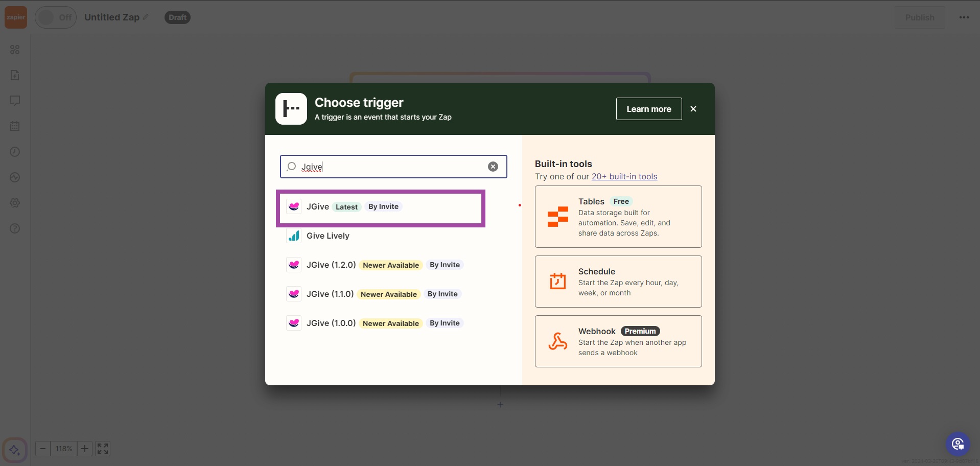
Task: Click the Give Lively bar chart icon
Action: coord(294,236)
